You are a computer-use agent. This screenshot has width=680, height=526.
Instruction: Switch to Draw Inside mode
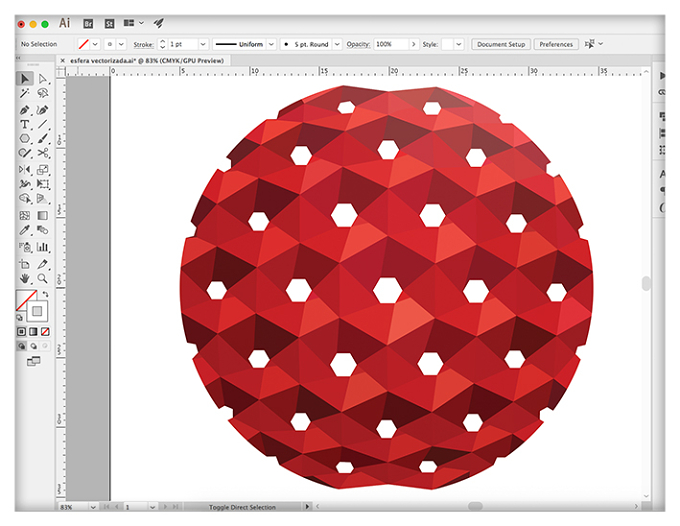45,346
